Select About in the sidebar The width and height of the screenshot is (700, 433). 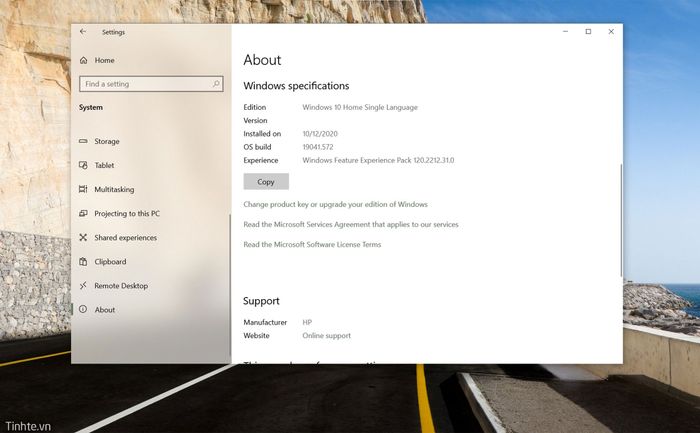tap(150, 309)
